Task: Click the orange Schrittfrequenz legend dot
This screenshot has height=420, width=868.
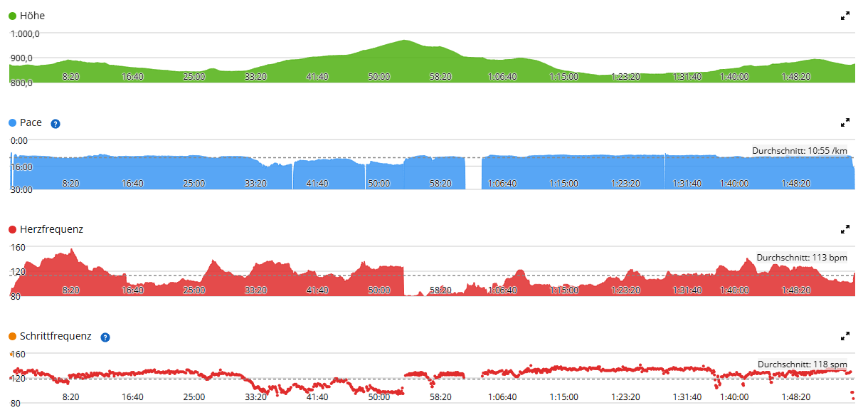Action: coord(12,336)
